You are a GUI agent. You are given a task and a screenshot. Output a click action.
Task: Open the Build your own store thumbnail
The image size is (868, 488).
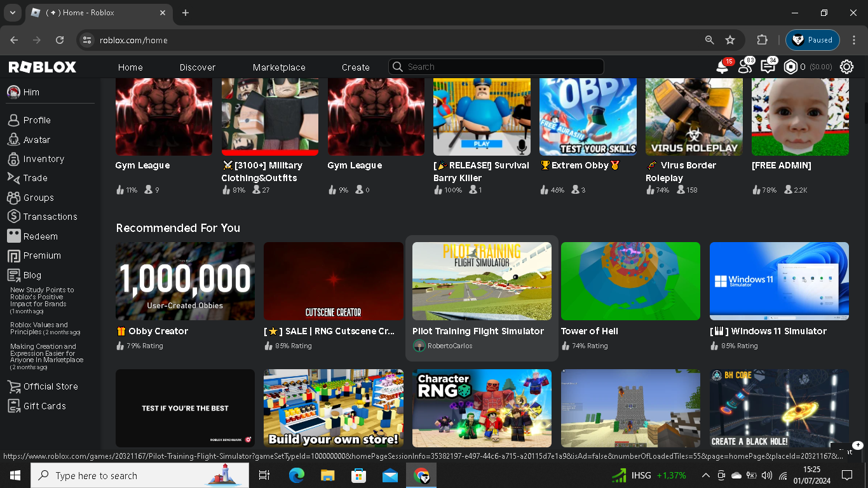click(x=334, y=409)
